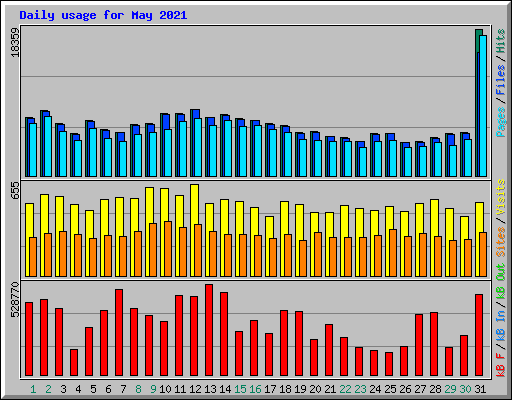Click day label 2 on the x-axis
Screen dimensions: 512x400
pos(48,389)
